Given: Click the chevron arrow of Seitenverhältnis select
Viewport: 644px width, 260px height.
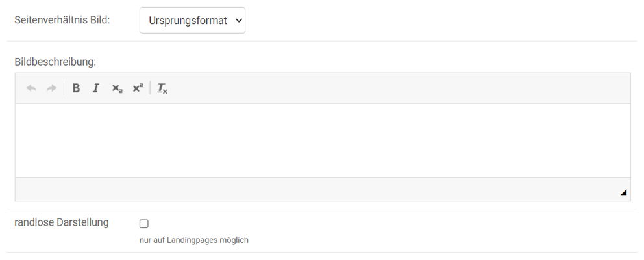Looking at the screenshot, I should click(x=238, y=20).
